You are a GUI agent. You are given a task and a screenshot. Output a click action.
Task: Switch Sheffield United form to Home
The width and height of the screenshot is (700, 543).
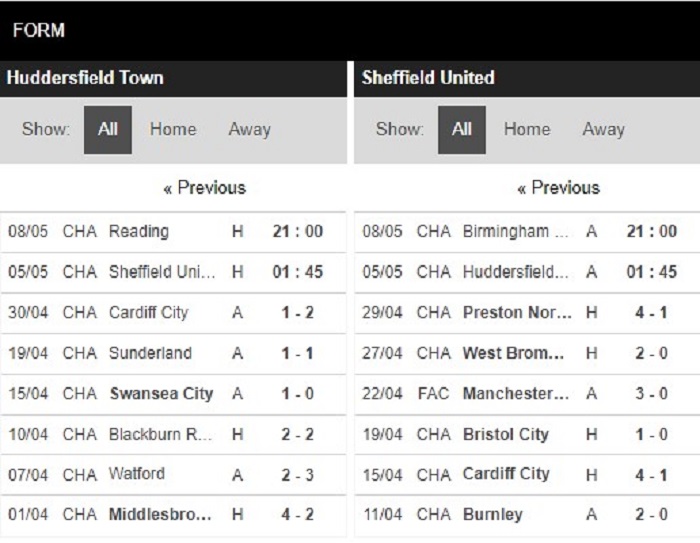pyautogui.click(x=527, y=129)
